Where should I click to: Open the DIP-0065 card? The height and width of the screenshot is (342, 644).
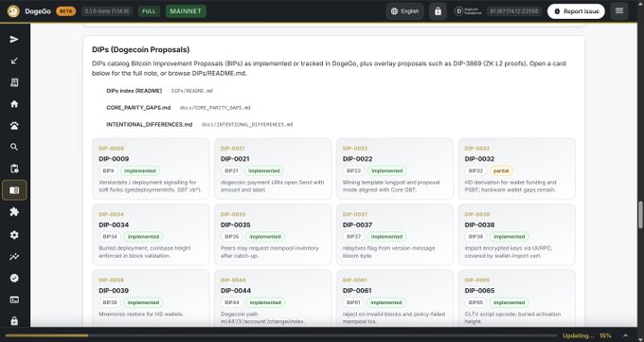517,298
